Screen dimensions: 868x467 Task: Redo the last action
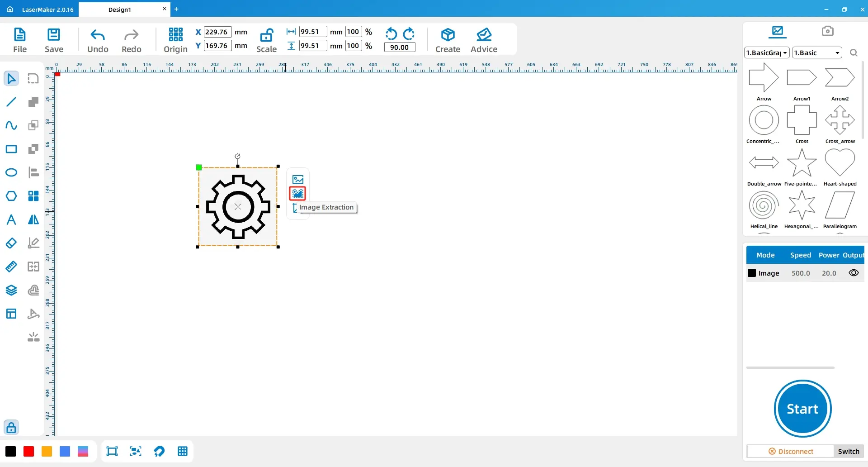(132, 40)
